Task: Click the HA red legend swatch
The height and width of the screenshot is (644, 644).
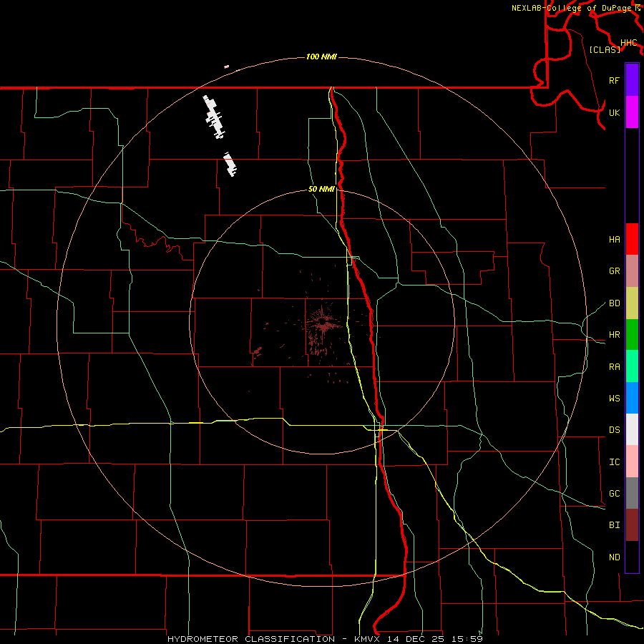Action: pyautogui.click(x=632, y=239)
